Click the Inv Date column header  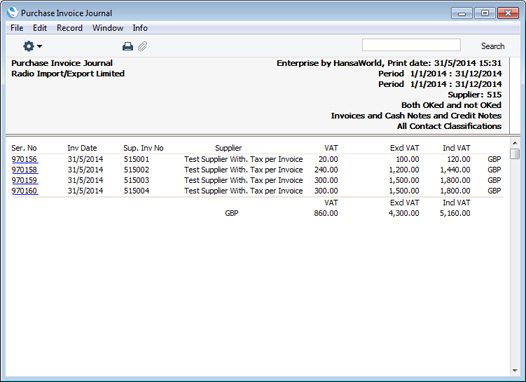(82, 148)
